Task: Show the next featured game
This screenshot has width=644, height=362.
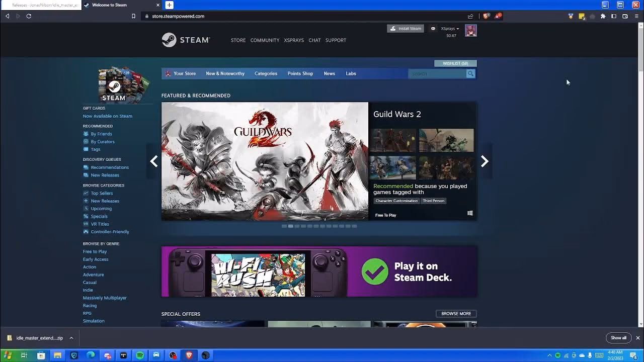Action: pos(485,161)
